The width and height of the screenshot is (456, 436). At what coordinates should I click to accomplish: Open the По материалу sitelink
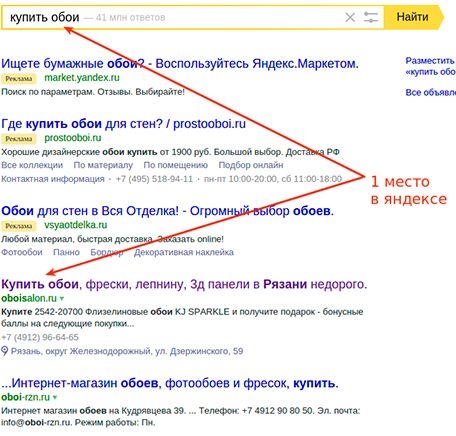(103, 165)
